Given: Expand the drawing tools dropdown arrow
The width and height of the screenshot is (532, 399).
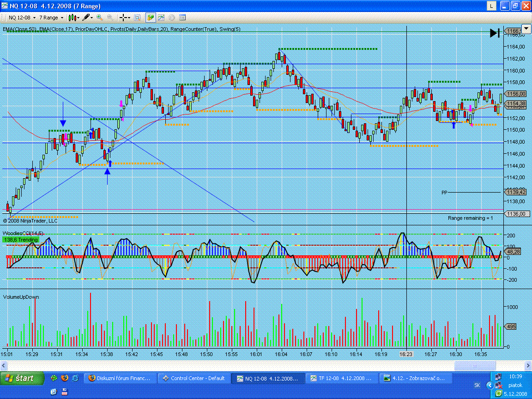Looking at the screenshot, I should (91, 18).
